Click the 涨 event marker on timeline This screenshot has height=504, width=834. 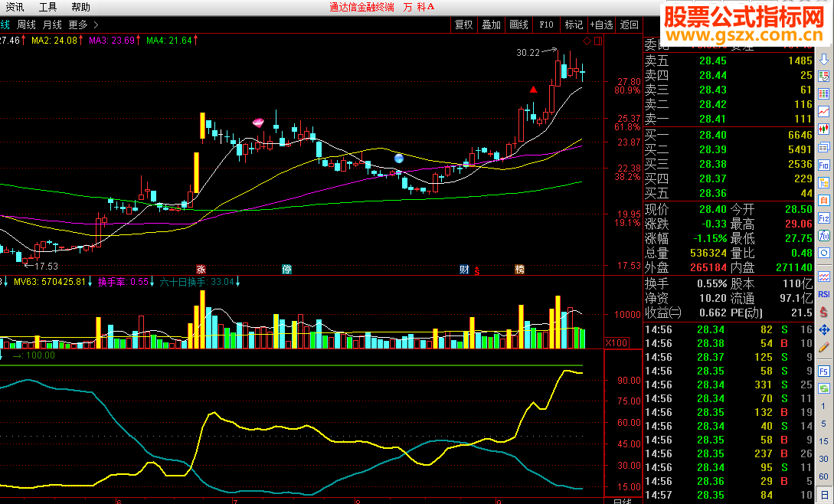click(x=201, y=270)
